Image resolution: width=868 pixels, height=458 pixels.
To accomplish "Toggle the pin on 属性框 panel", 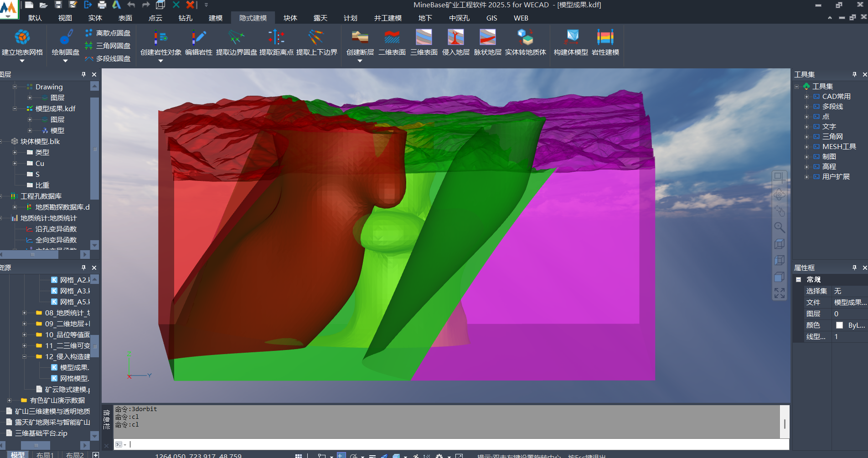I will pos(854,268).
